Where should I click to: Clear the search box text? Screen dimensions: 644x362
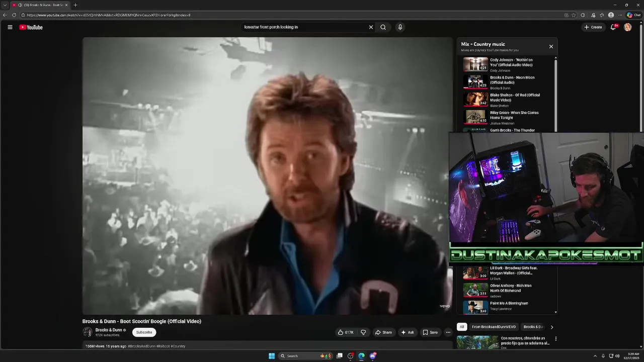click(371, 27)
